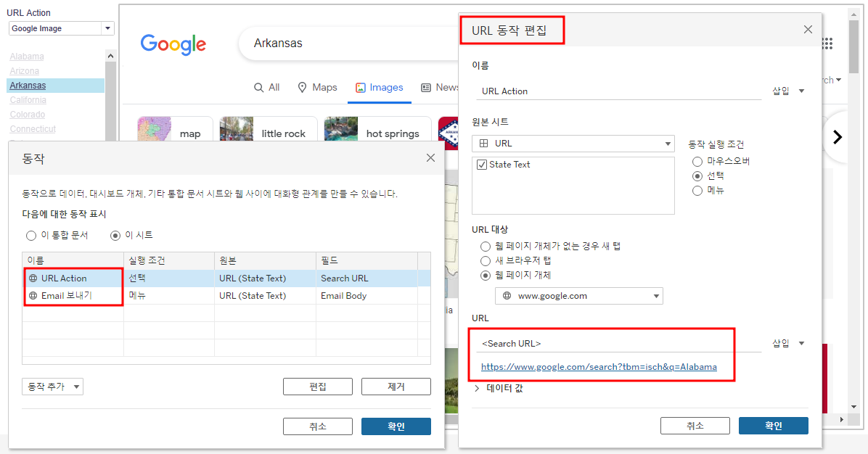Screen dimensions: 868x454
Task: Click the state list scroll up arrow
Action: (x=110, y=56)
